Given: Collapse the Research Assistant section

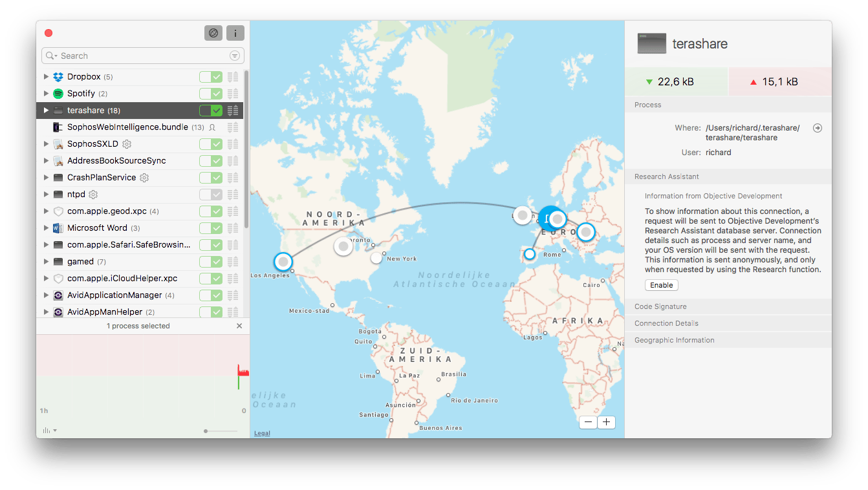Looking at the screenshot, I should pyautogui.click(x=728, y=176).
